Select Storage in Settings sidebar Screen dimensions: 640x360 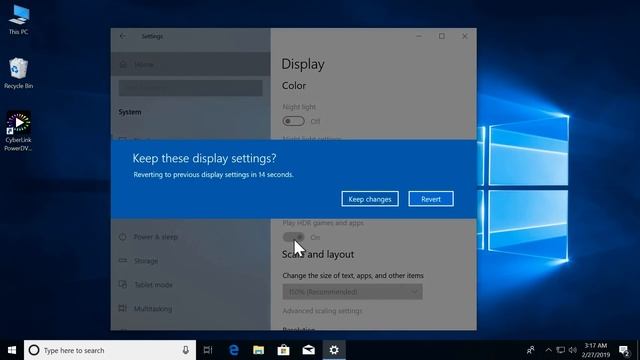[146, 261]
